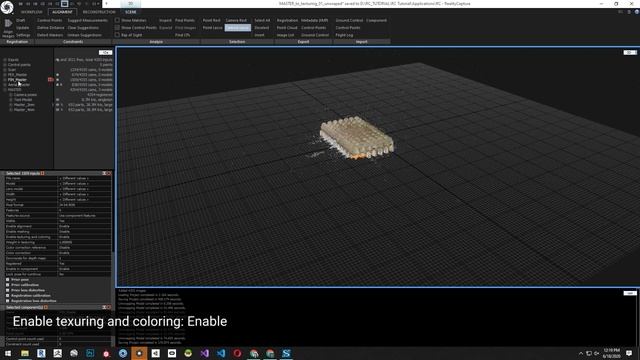Open the Opera browser taskbar icon
This screenshot has width=640, height=360.
(237, 353)
